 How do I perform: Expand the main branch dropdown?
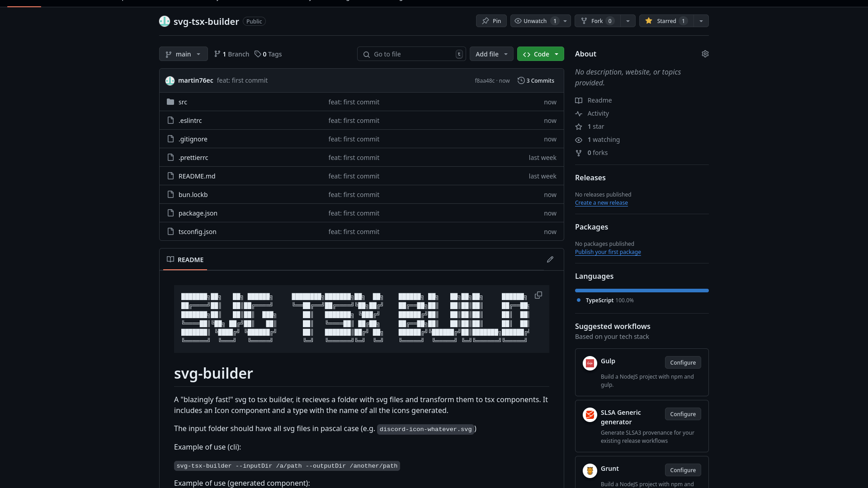click(x=183, y=54)
